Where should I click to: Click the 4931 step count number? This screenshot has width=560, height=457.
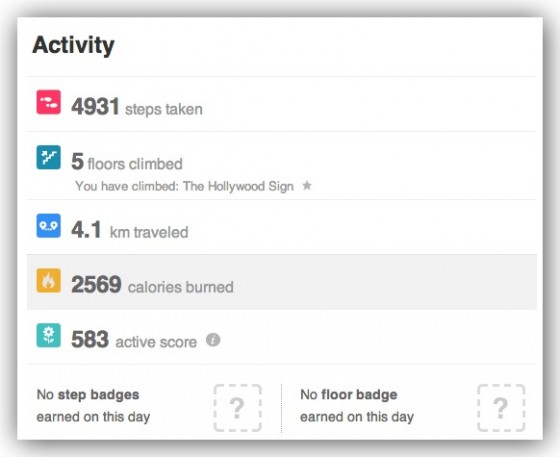(95, 107)
